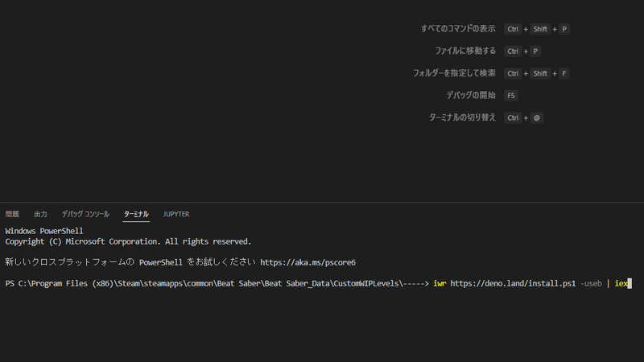
Task: Click the Ctrl key beside ファイルに移動する
Action: pyautogui.click(x=513, y=51)
